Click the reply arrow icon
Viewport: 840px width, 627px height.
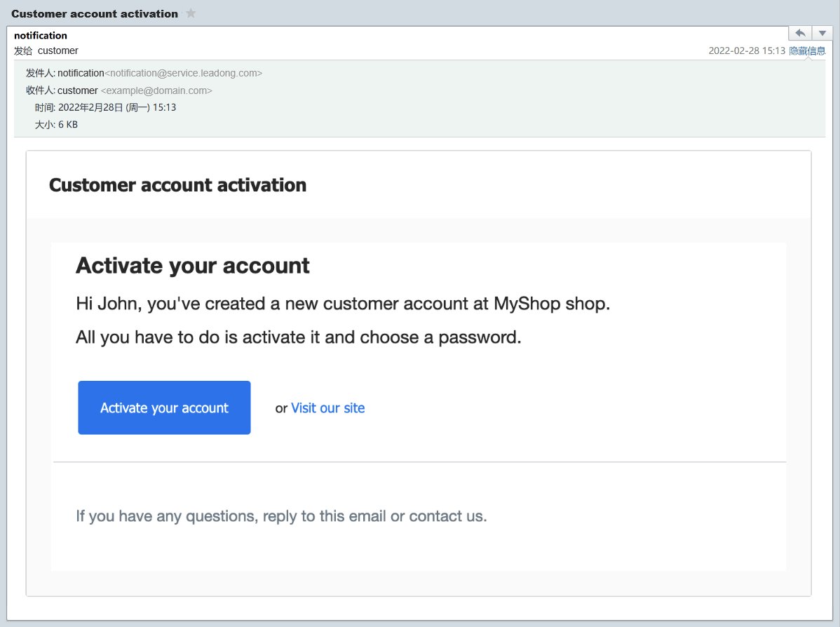click(x=800, y=33)
